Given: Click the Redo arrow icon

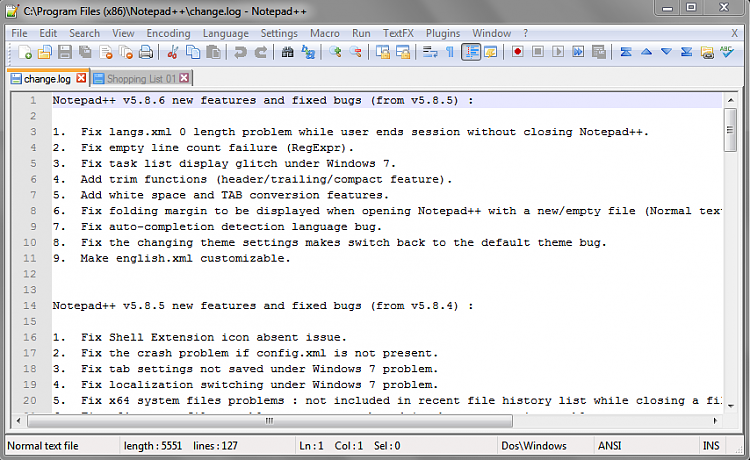Looking at the screenshot, I should pos(261,52).
